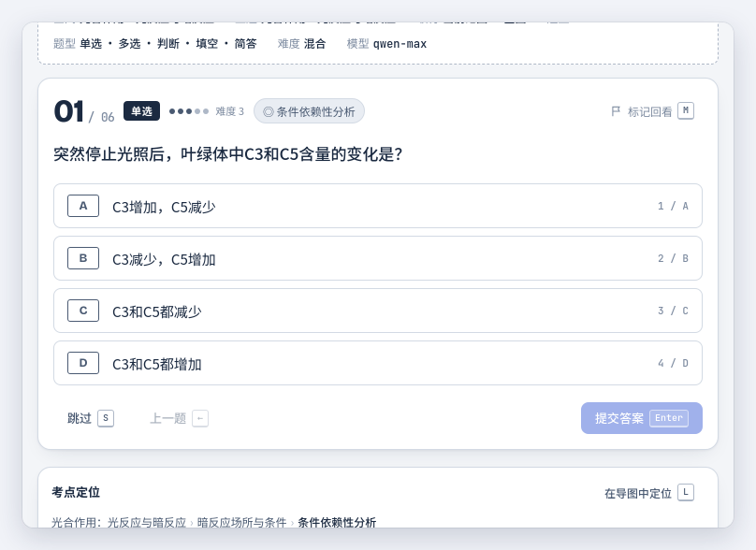This screenshot has width=756, height=550.
Task: Click the circle icon in 条件依赖性分析 tag
Action: click(269, 112)
